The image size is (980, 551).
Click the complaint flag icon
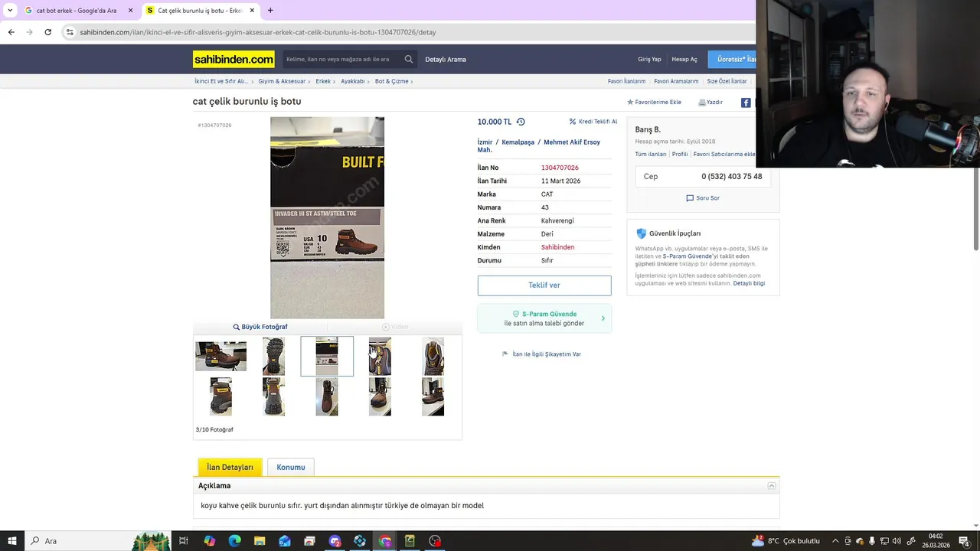coord(505,354)
